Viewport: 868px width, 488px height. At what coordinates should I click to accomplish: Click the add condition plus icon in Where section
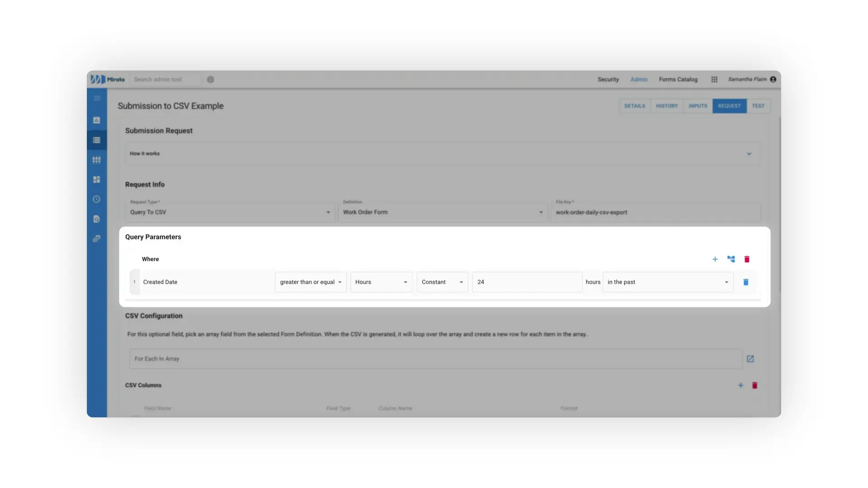(x=715, y=259)
